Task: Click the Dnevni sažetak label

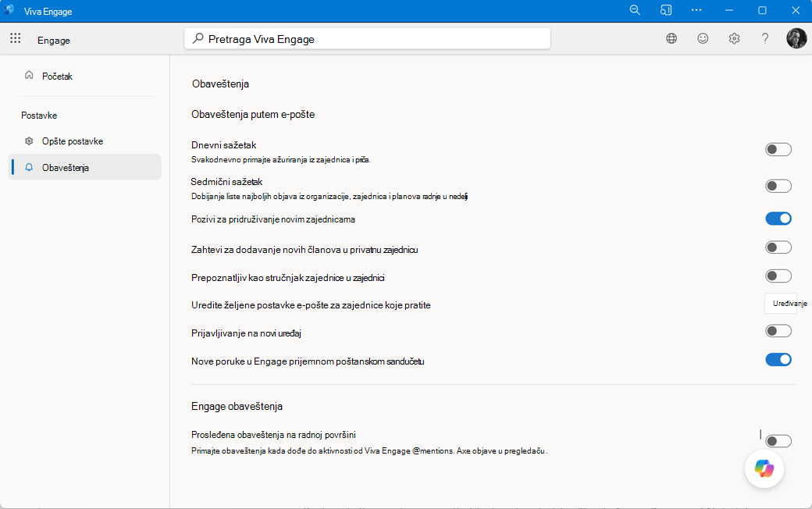Action: point(224,145)
